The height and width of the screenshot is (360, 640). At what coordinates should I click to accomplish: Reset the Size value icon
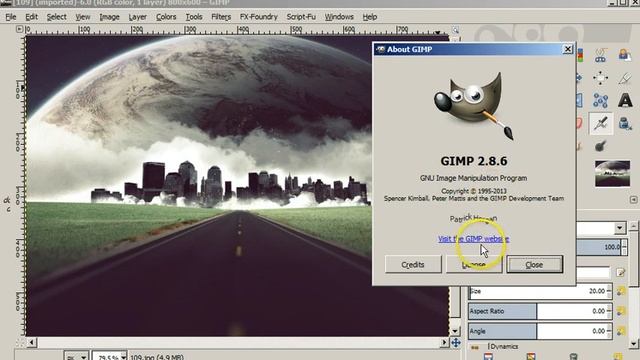point(621,291)
